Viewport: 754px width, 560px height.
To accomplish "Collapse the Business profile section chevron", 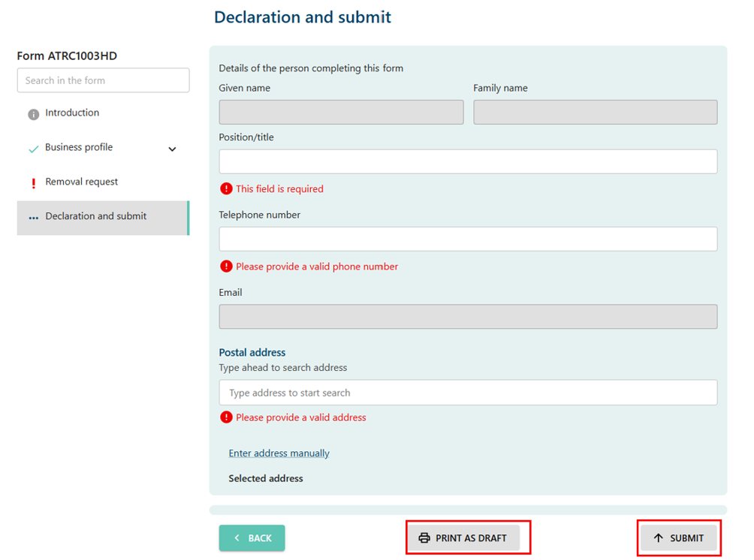I will pyautogui.click(x=173, y=149).
